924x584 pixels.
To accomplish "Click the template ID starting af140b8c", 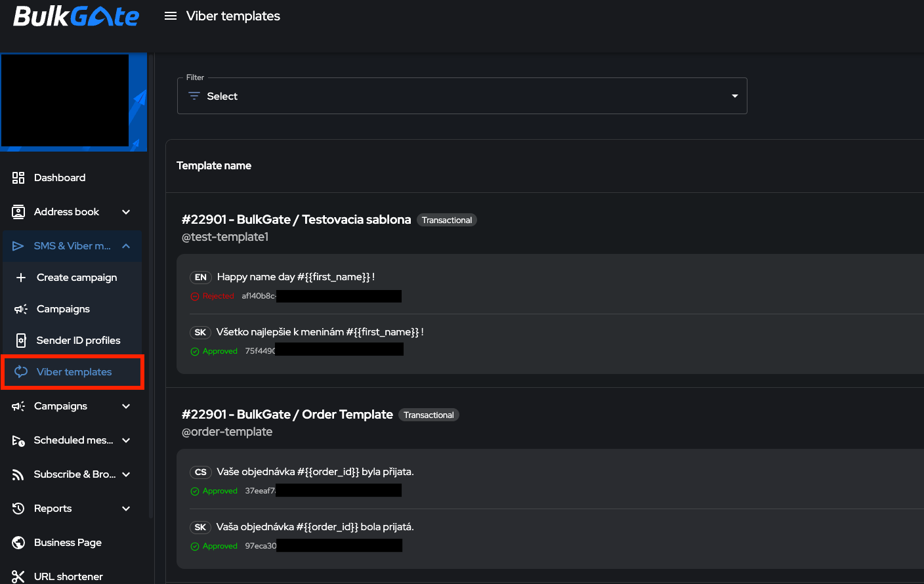I will pyautogui.click(x=259, y=297).
